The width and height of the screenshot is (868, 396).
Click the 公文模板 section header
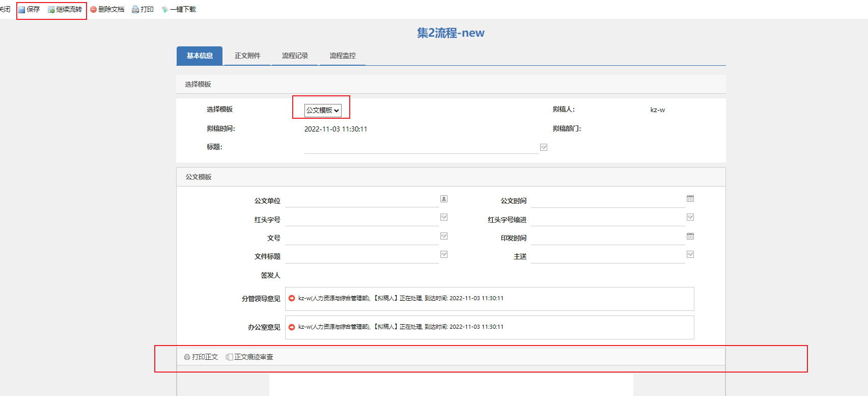[x=451, y=177]
